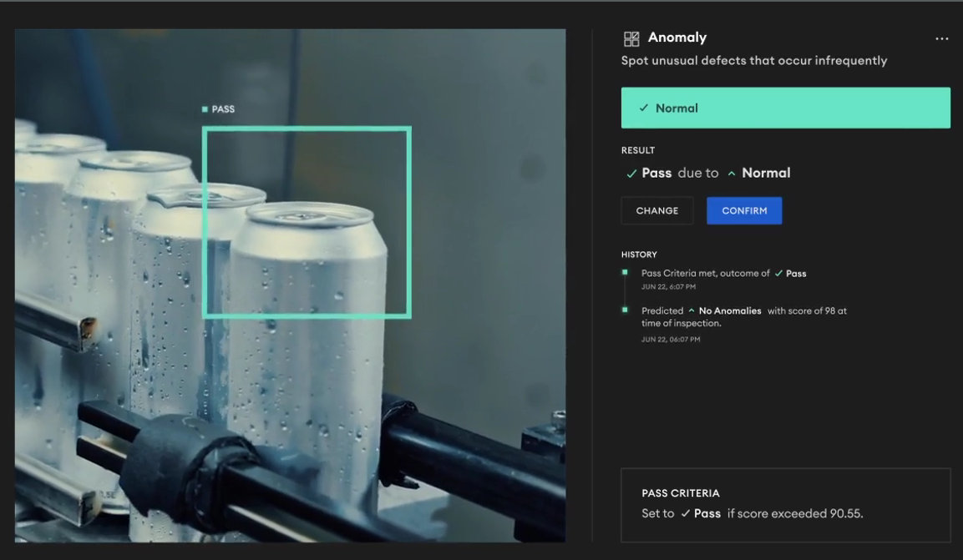Click the Anomaly grid icon
Image resolution: width=963 pixels, height=560 pixels.
[631, 38]
